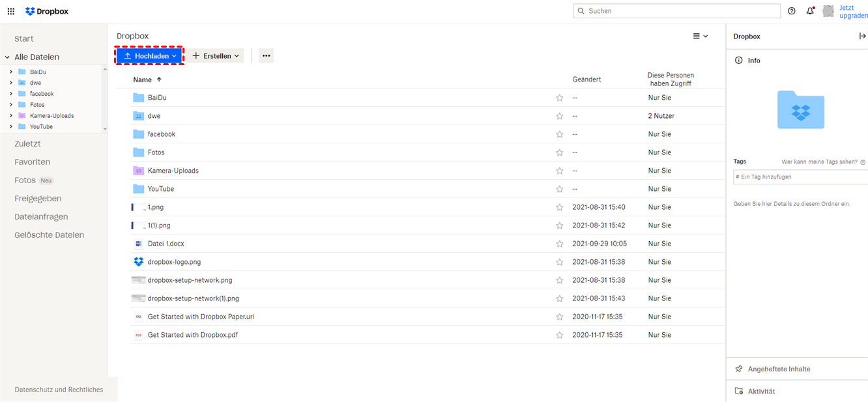The height and width of the screenshot is (402, 868).
Task: Expand the BaiDu tree node
Action: [11, 72]
